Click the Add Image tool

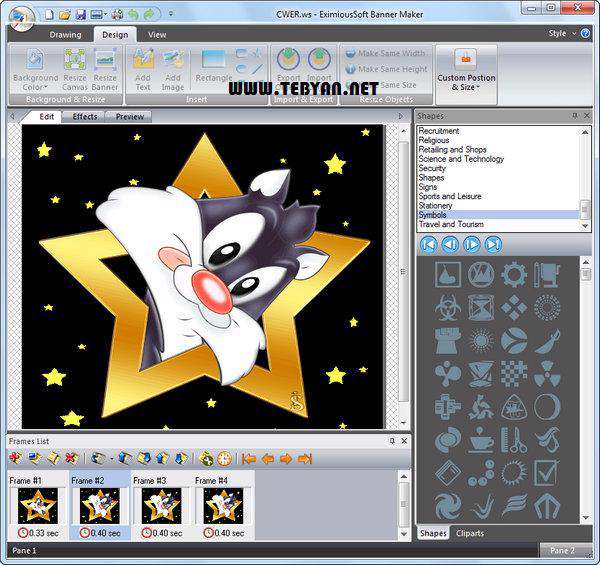173,70
